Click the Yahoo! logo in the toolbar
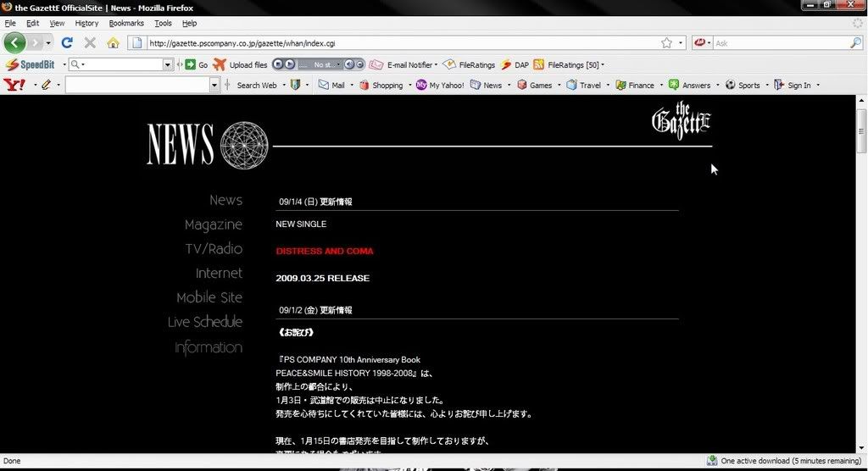Viewport: 868px width, 471px height. coord(14,85)
